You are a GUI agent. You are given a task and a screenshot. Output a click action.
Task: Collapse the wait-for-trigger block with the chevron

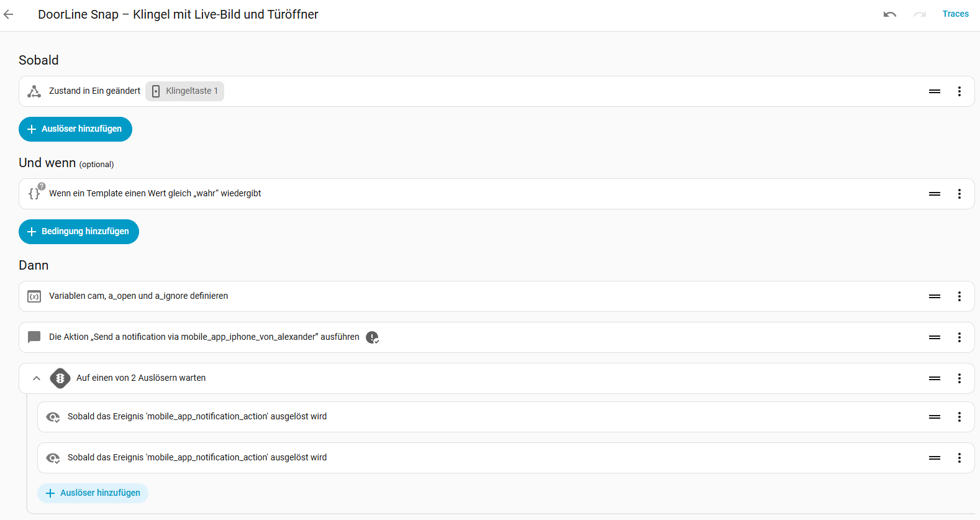pyautogui.click(x=37, y=378)
